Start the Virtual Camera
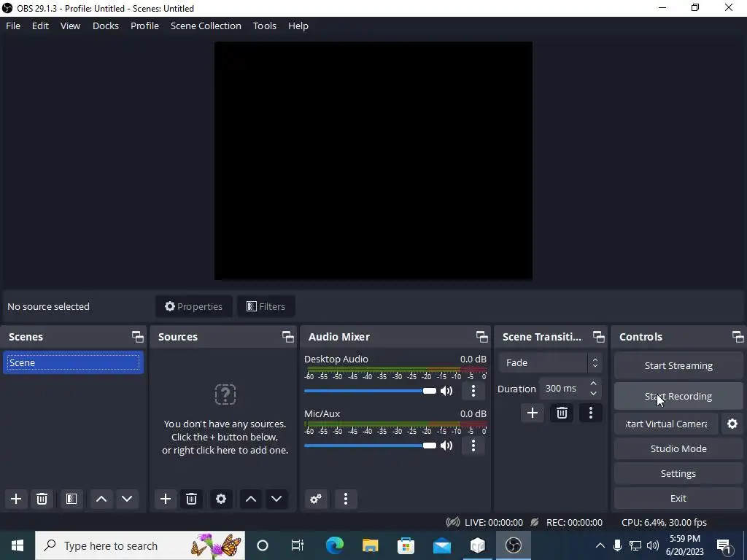Image resolution: width=747 pixels, height=560 pixels. pyautogui.click(x=666, y=424)
